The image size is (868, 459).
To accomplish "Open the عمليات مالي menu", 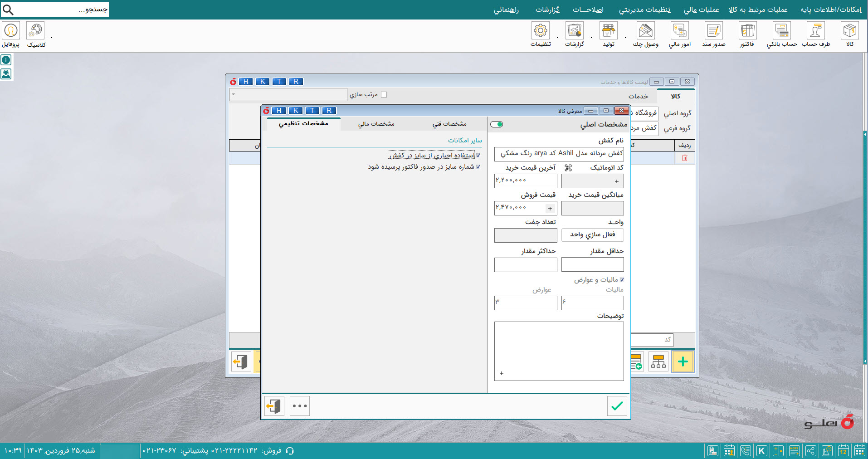I will click(701, 10).
